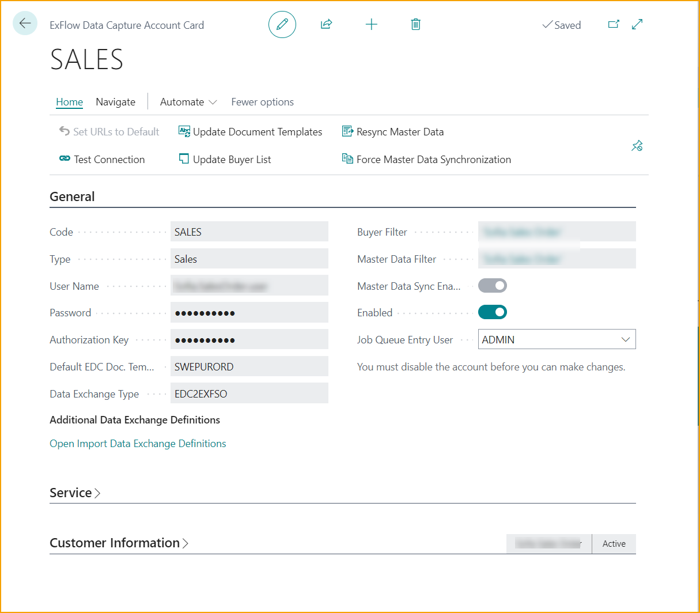Click Fewer options
The image size is (700, 613).
pyautogui.click(x=262, y=101)
